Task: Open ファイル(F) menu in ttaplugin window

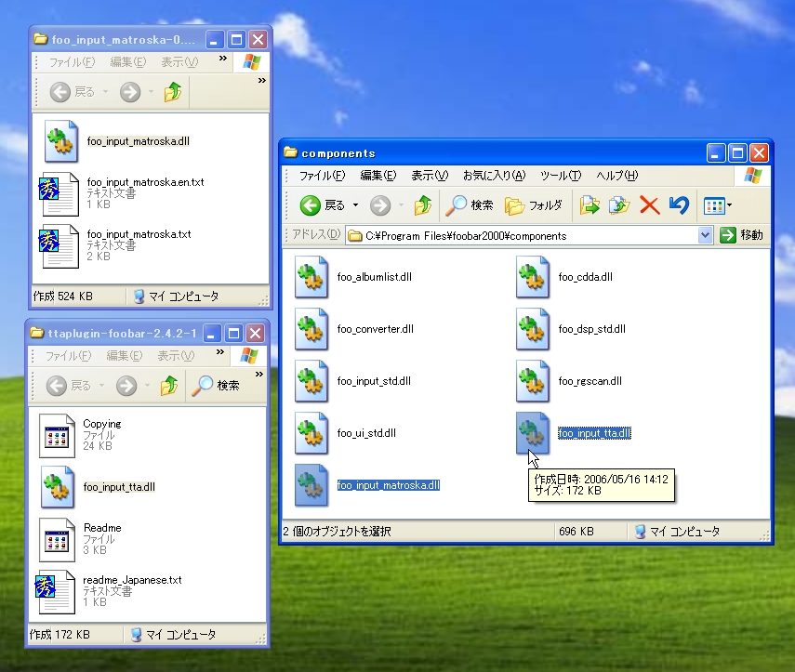Action: [69, 356]
